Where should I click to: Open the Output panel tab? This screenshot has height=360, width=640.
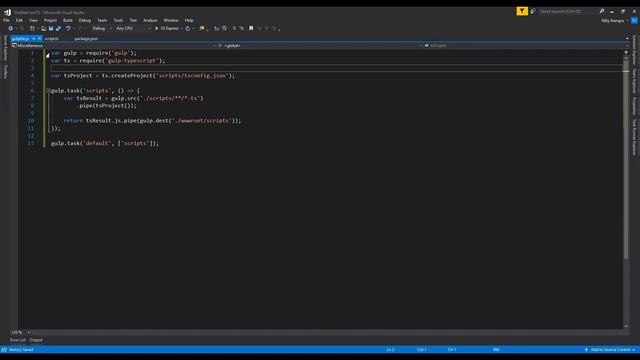(x=36, y=340)
